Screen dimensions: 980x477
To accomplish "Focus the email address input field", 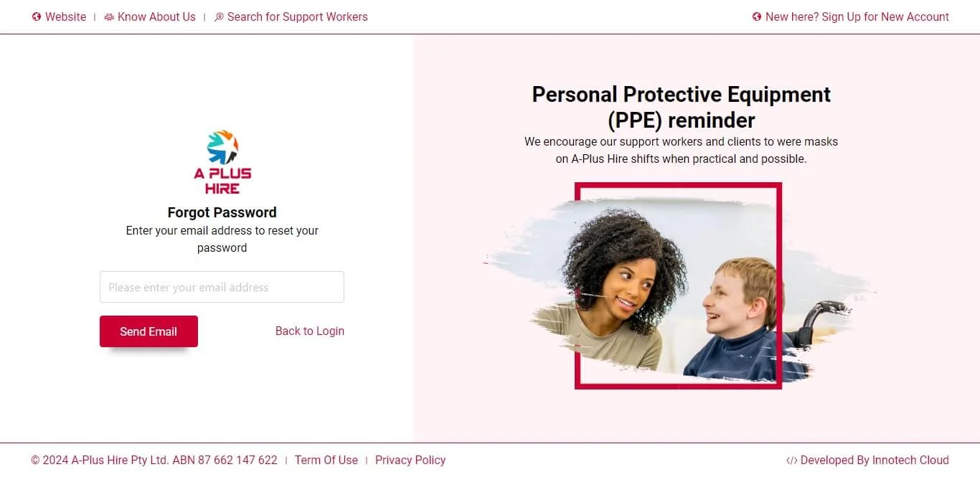I will coord(222,287).
